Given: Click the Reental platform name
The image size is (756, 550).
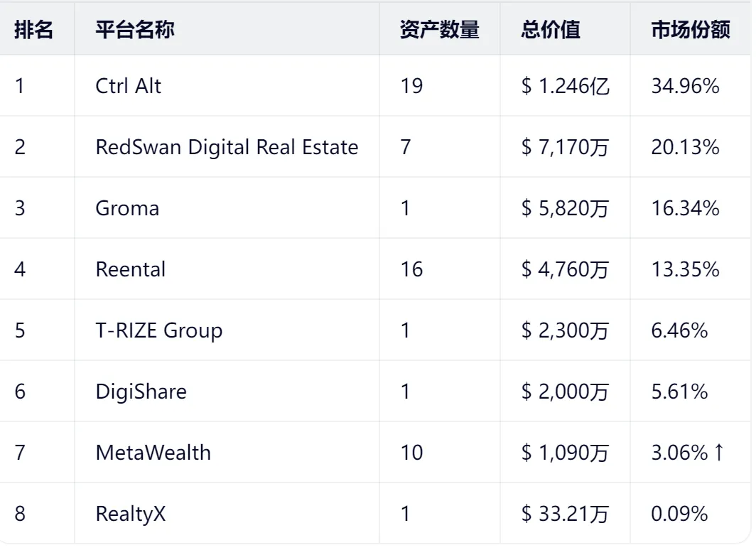Looking at the screenshot, I should click(x=131, y=269).
